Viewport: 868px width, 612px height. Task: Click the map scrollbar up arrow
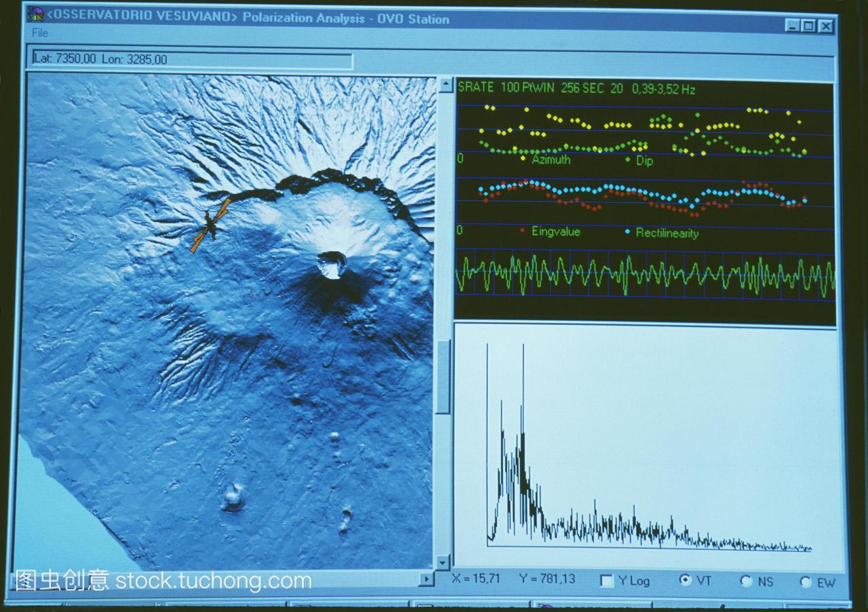[x=446, y=85]
